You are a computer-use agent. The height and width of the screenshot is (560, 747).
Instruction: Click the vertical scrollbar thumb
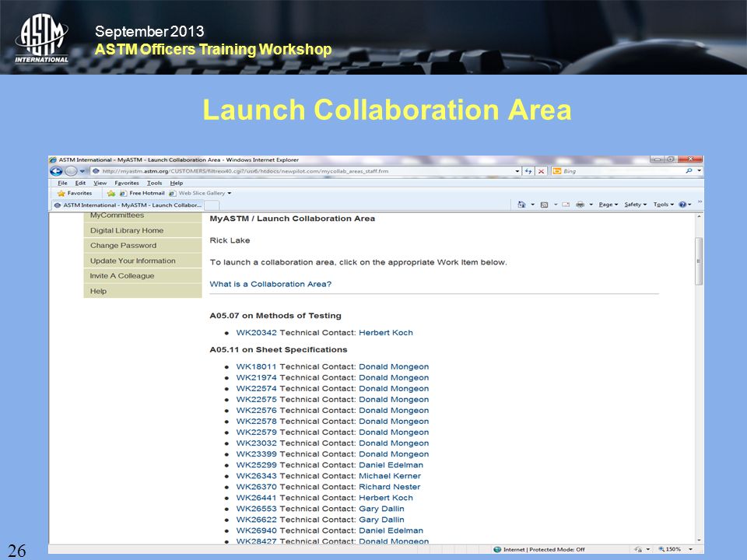[699, 261]
